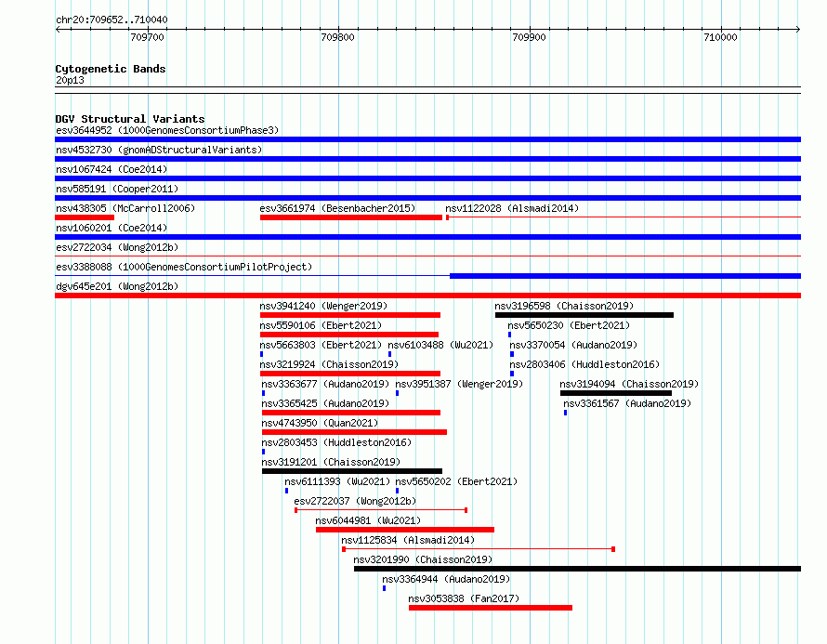Click the nsv2803406 (Huddleston2016) label
Image resolution: width=827 pixels, height=644 pixels.
pyautogui.click(x=584, y=364)
